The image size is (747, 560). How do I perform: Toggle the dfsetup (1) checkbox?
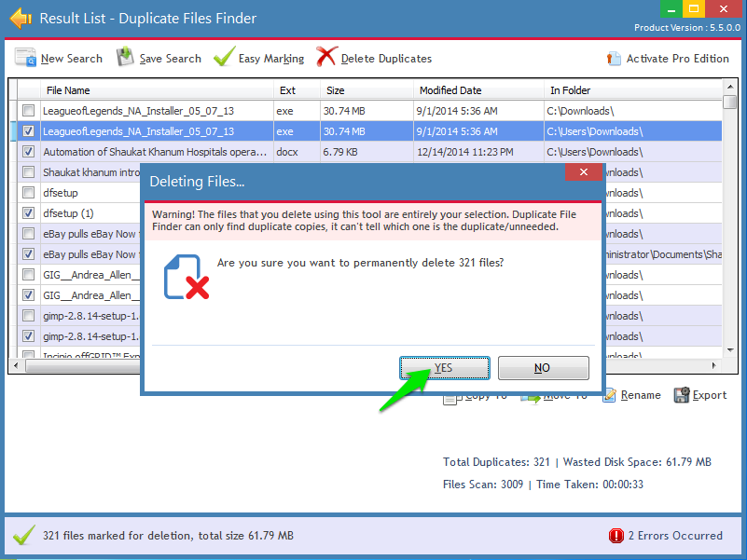[29, 213]
